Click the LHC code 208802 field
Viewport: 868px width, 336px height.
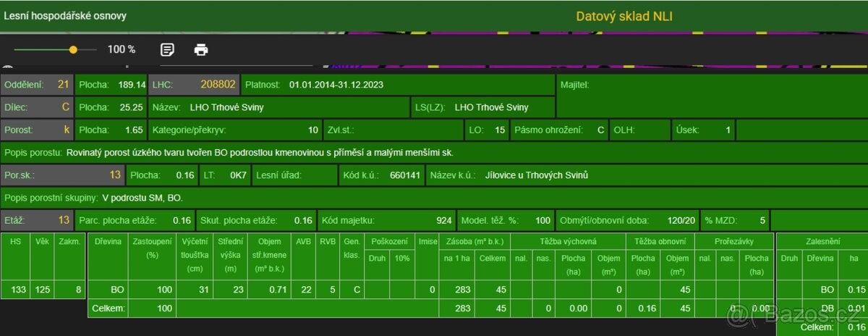point(194,85)
